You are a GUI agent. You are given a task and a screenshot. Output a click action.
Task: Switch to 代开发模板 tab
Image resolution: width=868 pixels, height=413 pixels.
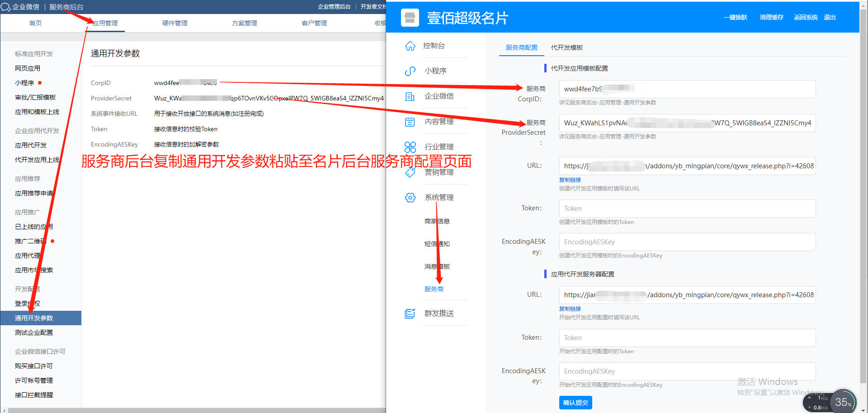pos(567,47)
